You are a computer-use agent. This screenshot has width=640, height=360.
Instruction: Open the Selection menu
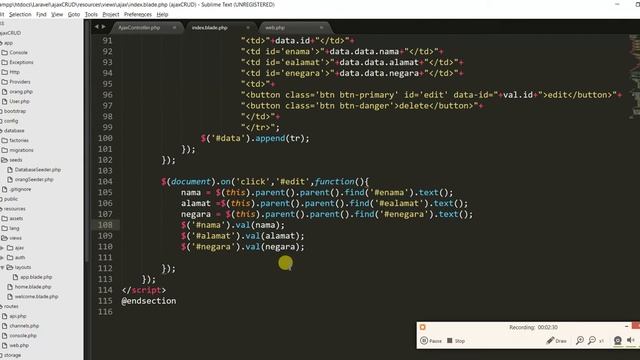tap(20, 14)
